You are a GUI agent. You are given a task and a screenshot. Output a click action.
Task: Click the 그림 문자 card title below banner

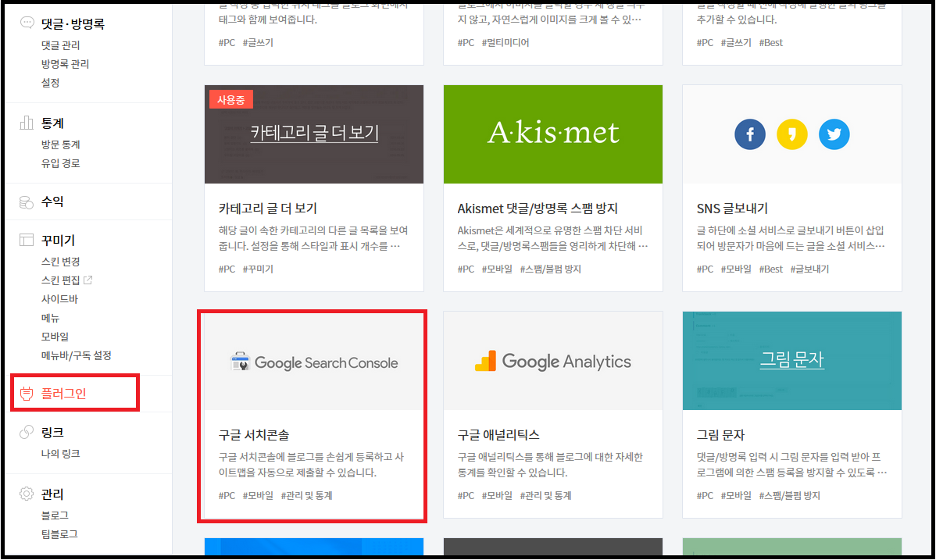pyautogui.click(x=720, y=435)
